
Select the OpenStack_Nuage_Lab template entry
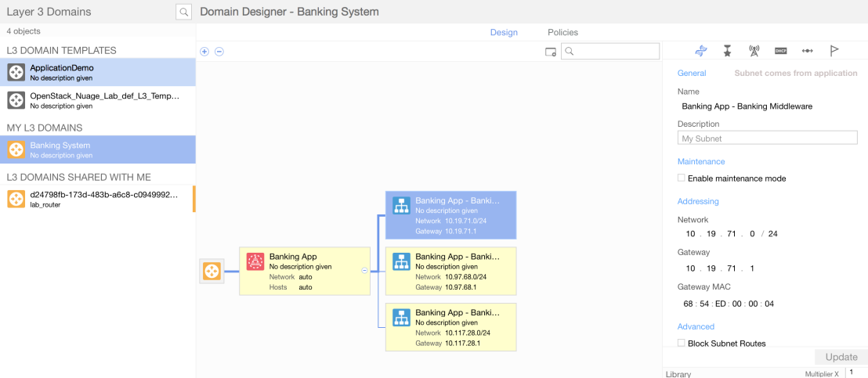(x=98, y=99)
